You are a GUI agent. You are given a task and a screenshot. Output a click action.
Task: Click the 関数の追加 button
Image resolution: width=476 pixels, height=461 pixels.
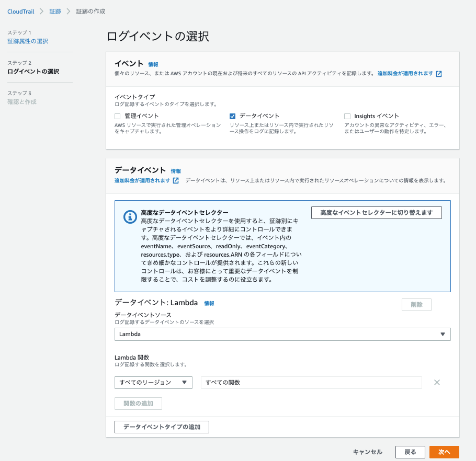[138, 403]
